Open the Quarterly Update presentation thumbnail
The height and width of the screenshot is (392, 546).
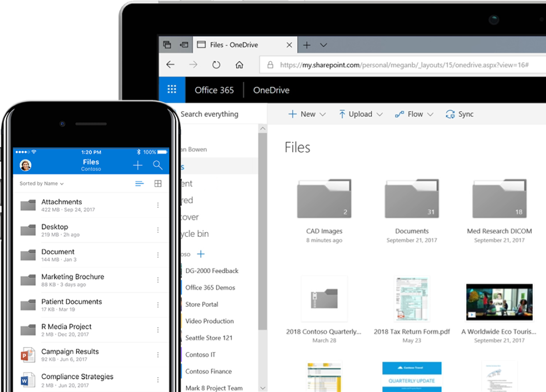[x=412, y=377]
